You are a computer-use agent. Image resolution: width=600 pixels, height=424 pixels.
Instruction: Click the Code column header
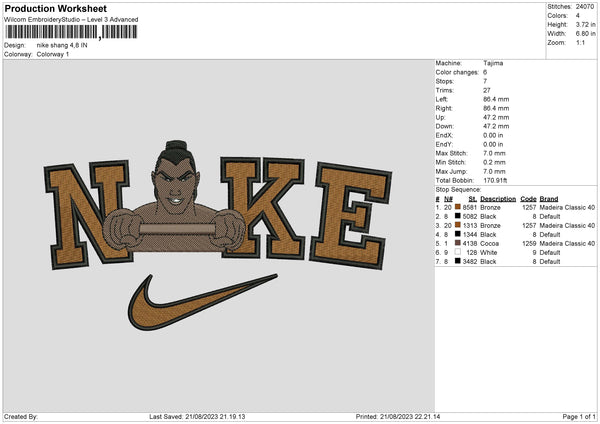(x=528, y=199)
